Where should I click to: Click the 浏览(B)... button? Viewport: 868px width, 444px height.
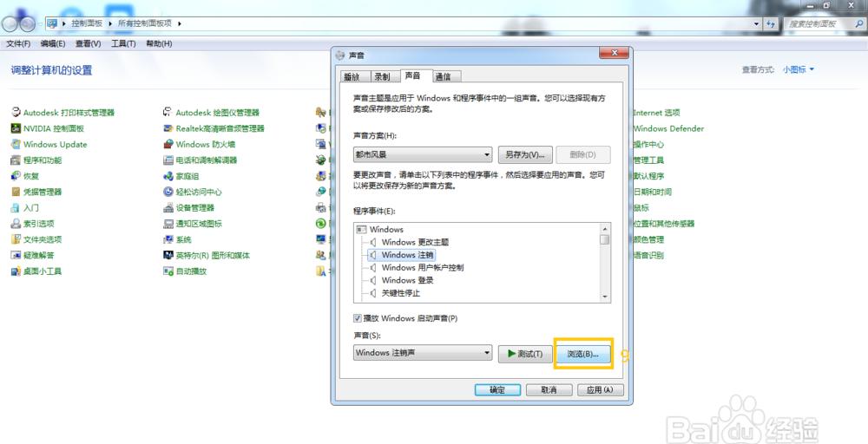[583, 354]
